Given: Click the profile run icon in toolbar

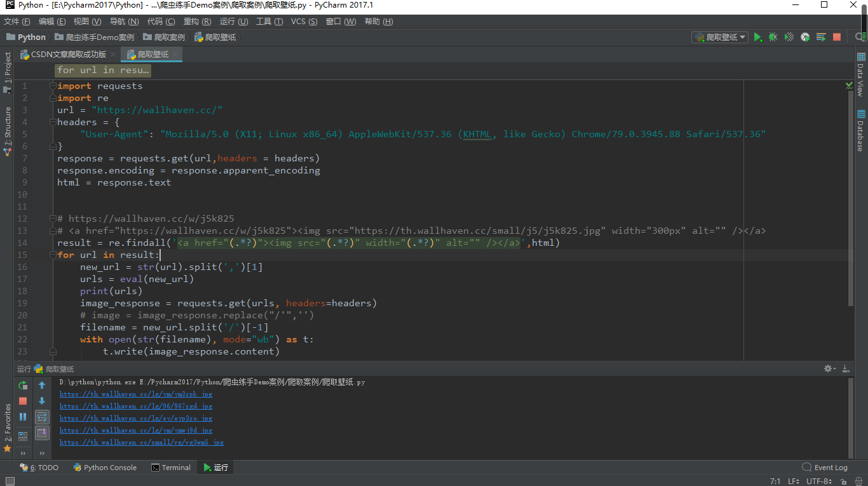Looking at the screenshot, I should coord(805,37).
